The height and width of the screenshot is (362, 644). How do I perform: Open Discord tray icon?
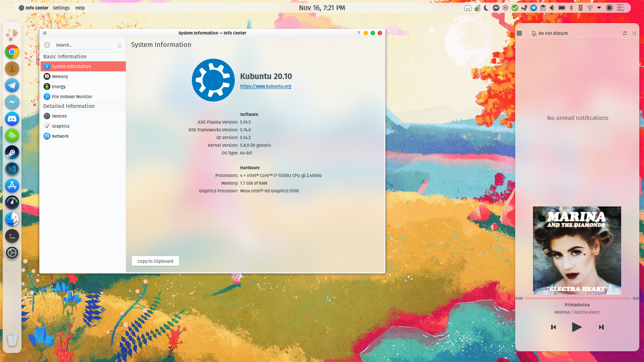click(468, 8)
